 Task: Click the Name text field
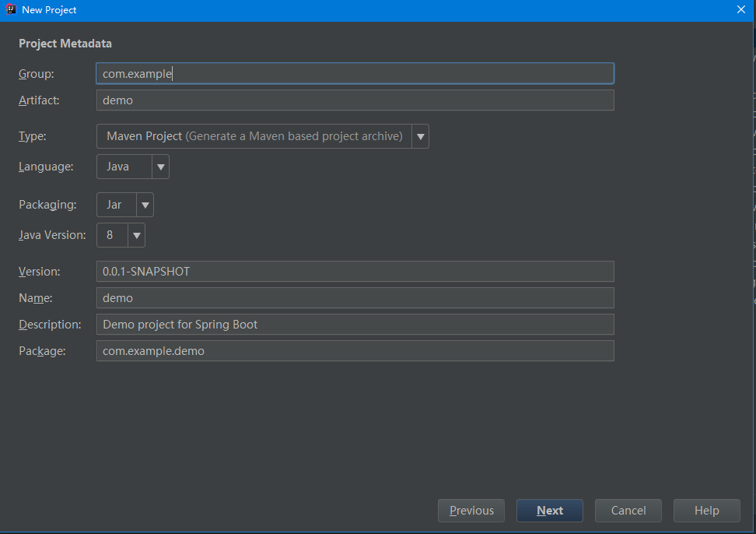tap(355, 298)
